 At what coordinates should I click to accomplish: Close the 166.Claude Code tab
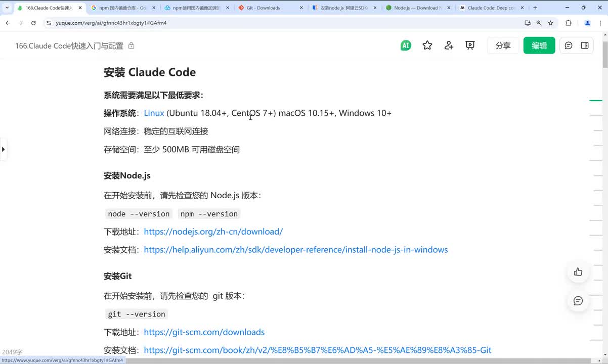pos(80,8)
